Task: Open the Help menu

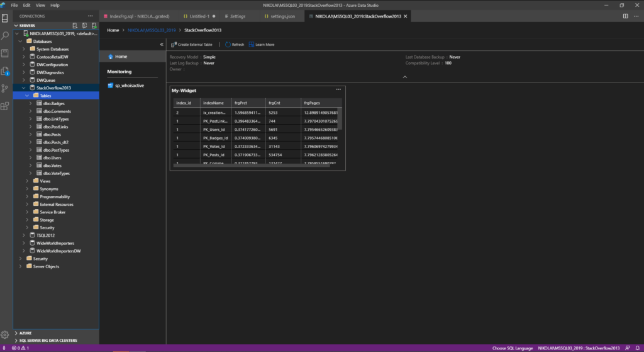Action: point(55,5)
